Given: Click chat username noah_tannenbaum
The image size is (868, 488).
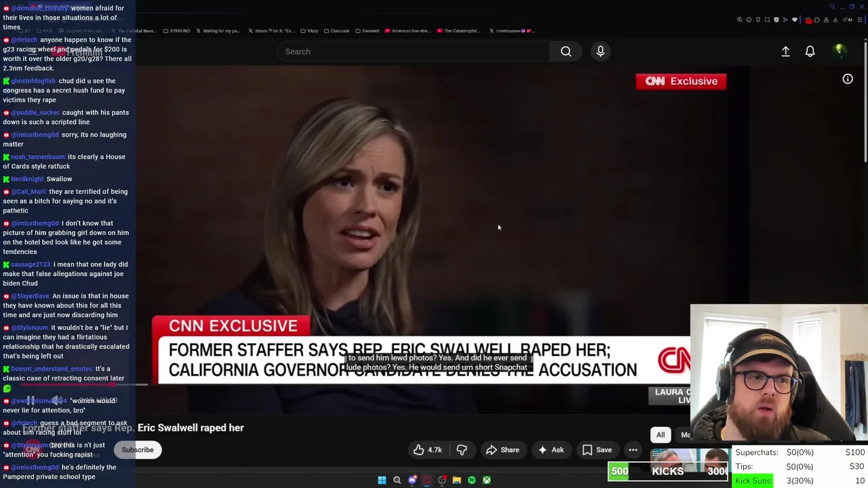Looking at the screenshot, I should 38,157.
